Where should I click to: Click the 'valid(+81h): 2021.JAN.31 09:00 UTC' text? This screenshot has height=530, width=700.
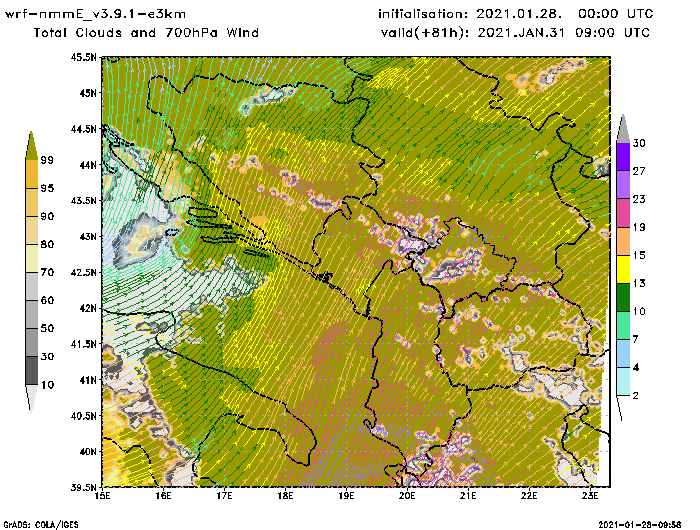(x=516, y=33)
